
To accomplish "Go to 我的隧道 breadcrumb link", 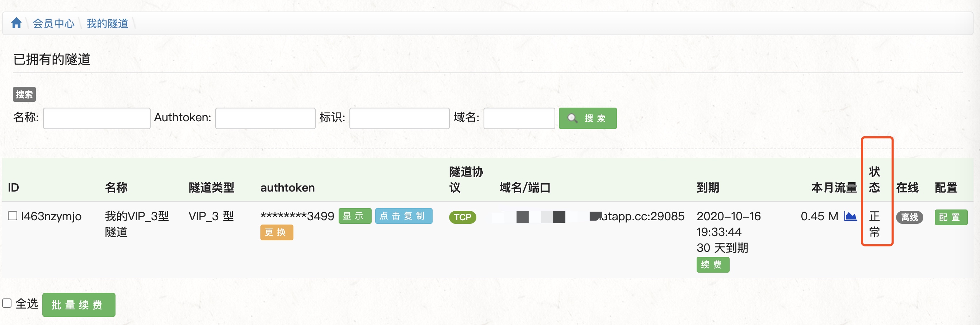I will (107, 24).
